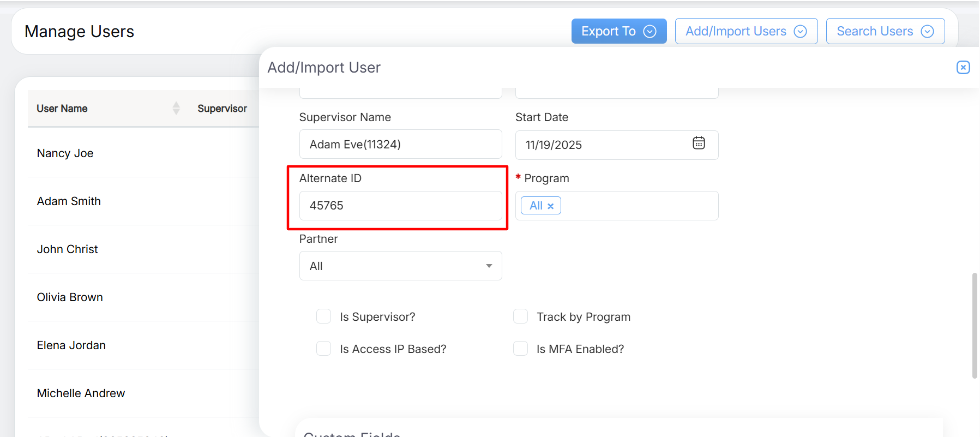Close the Add/Import User panel
Screen dimensions: 980x437
(963, 67)
